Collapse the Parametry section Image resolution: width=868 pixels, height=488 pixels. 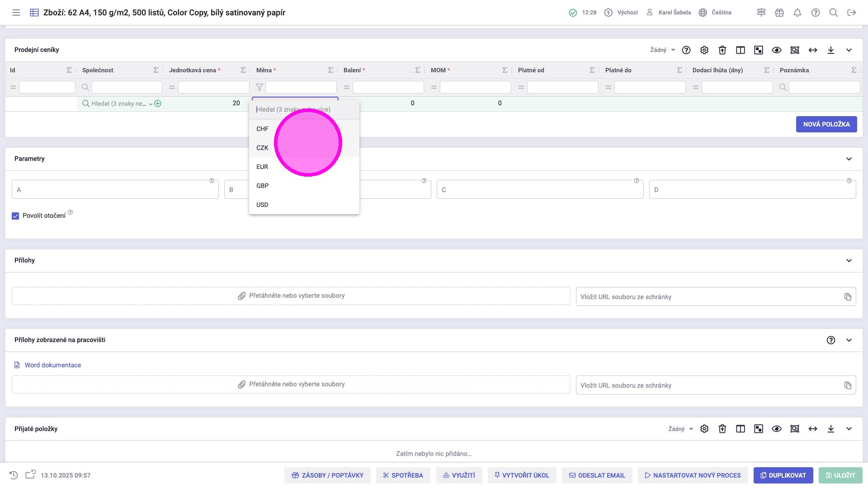849,159
